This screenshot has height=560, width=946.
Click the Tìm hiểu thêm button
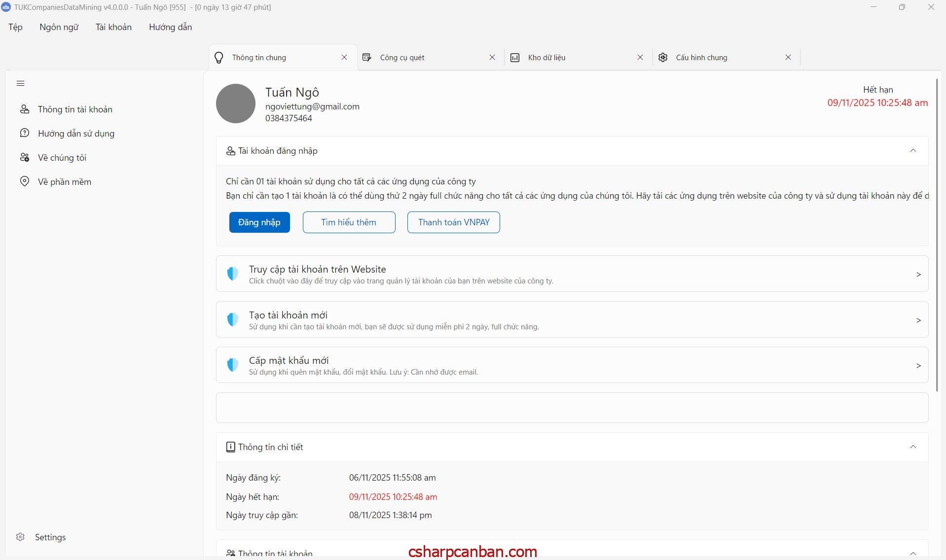coord(349,222)
